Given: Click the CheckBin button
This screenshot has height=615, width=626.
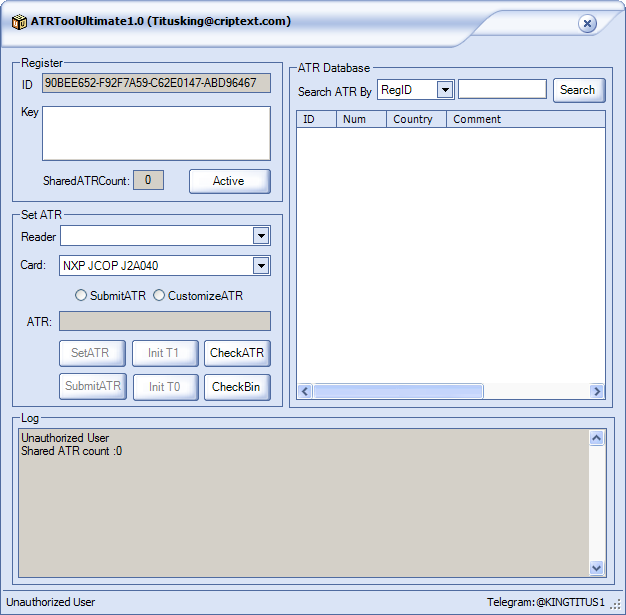Looking at the screenshot, I should click(x=237, y=387).
